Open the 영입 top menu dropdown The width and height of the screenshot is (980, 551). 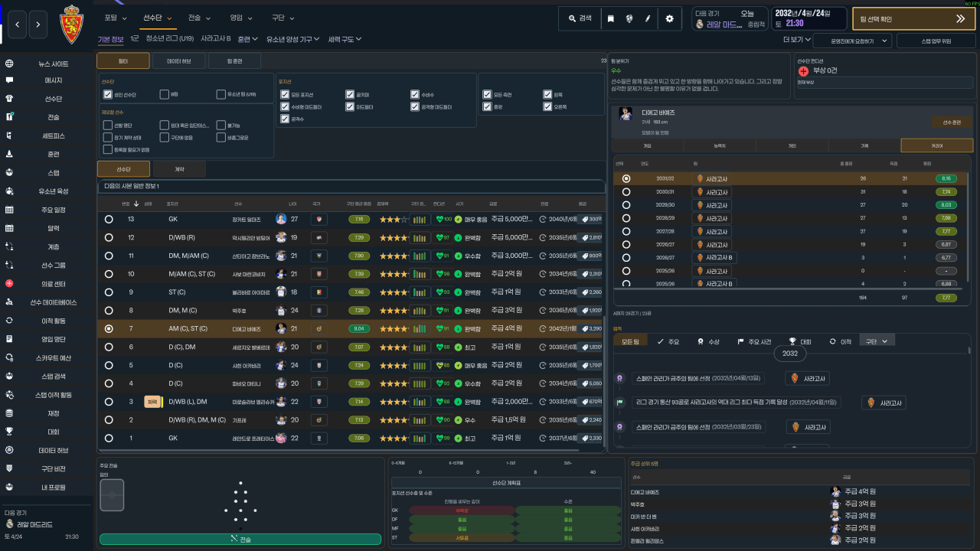(x=242, y=17)
